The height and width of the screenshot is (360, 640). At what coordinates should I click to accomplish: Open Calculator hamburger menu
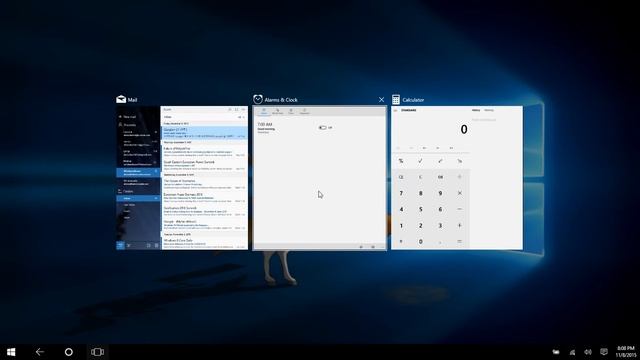[x=396, y=110]
